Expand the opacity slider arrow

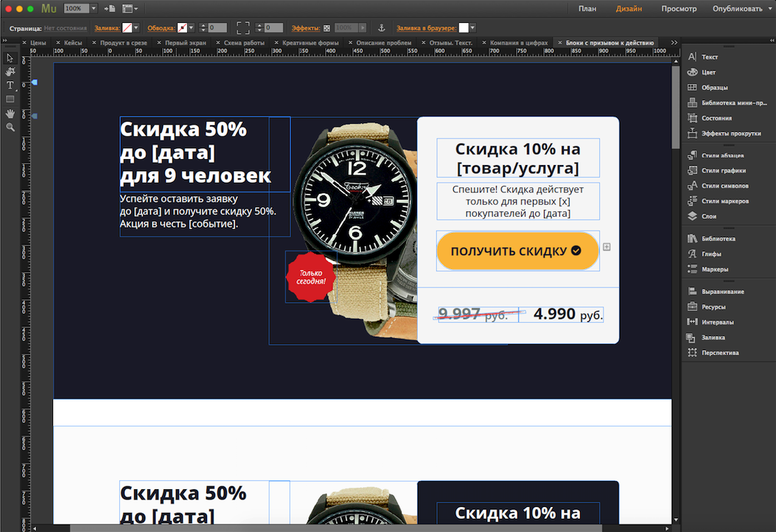point(363,28)
